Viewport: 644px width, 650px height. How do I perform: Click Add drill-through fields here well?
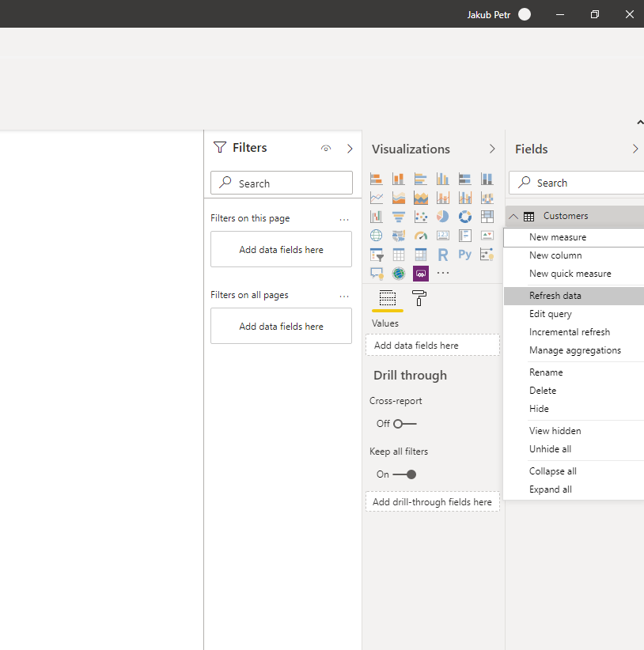433,502
